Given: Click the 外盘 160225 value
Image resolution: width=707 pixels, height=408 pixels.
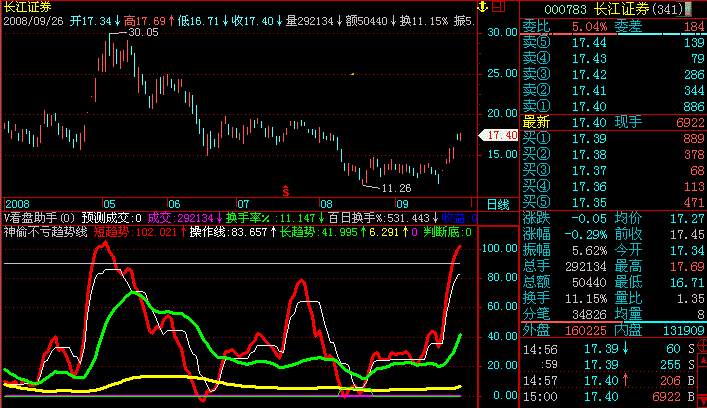Looking at the screenshot, I should [x=585, y=330].
